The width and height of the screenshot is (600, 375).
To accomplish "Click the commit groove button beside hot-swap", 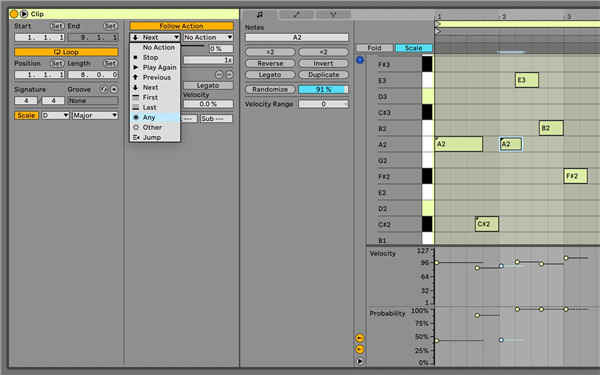I will pyautogui.click(x=114, y=89).
